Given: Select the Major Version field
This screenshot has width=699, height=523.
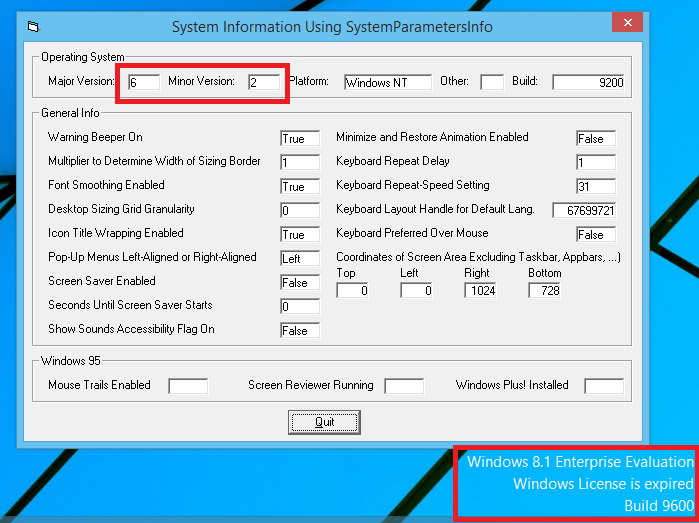Looking at the screenshot, I should (144, 82).
